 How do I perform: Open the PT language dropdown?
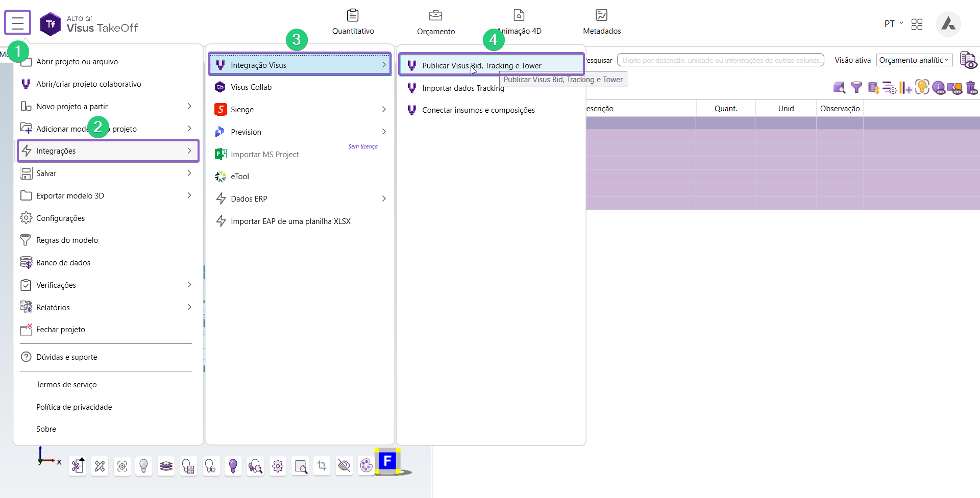coord(894,24)
